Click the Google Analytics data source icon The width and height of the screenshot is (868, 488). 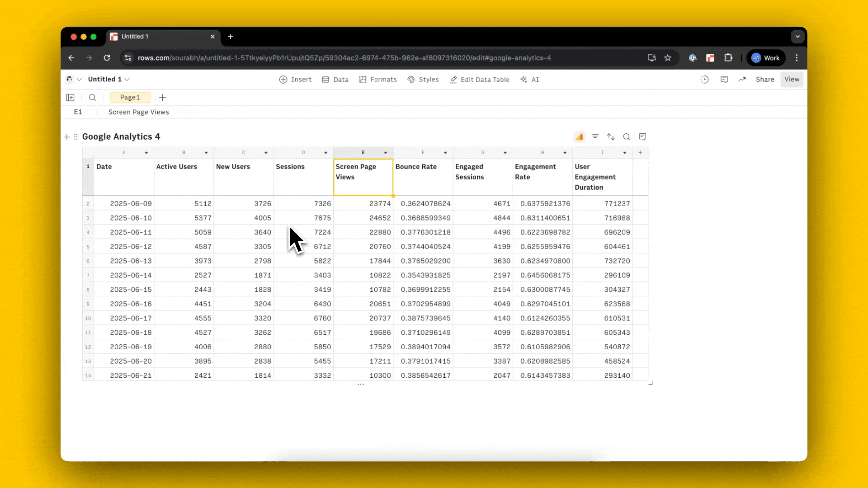click(x=579, y=137)
